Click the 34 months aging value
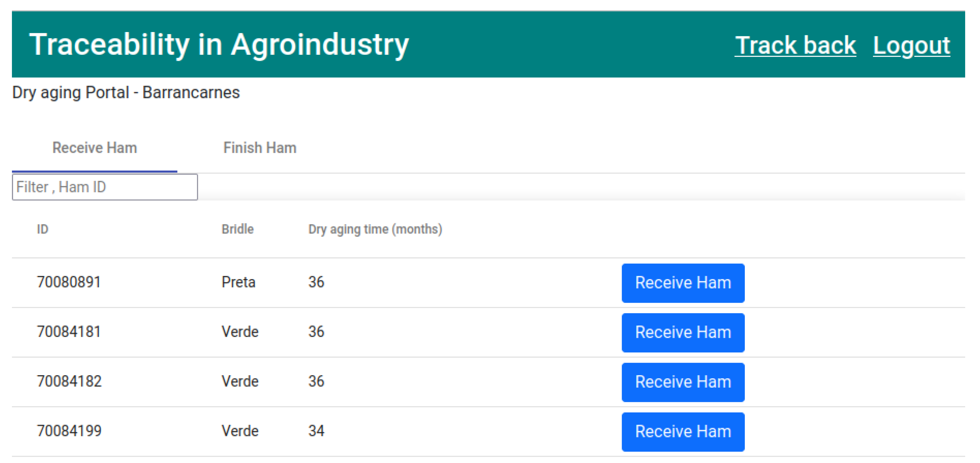Screen dimensions: 980x463 click(x=316, y=431)
